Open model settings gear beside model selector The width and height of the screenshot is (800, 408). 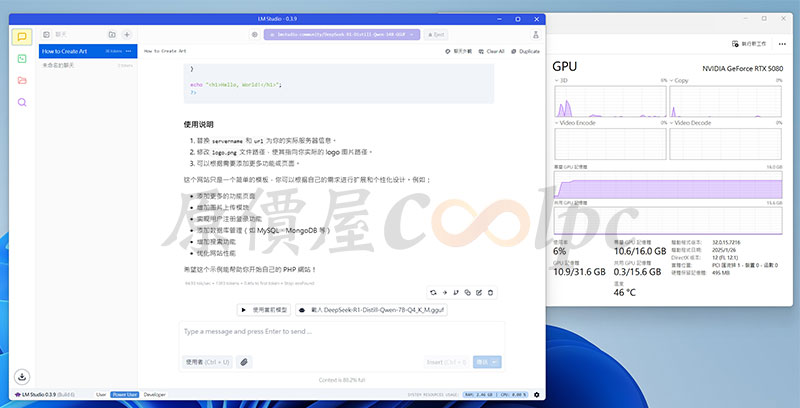click(255, 35)
